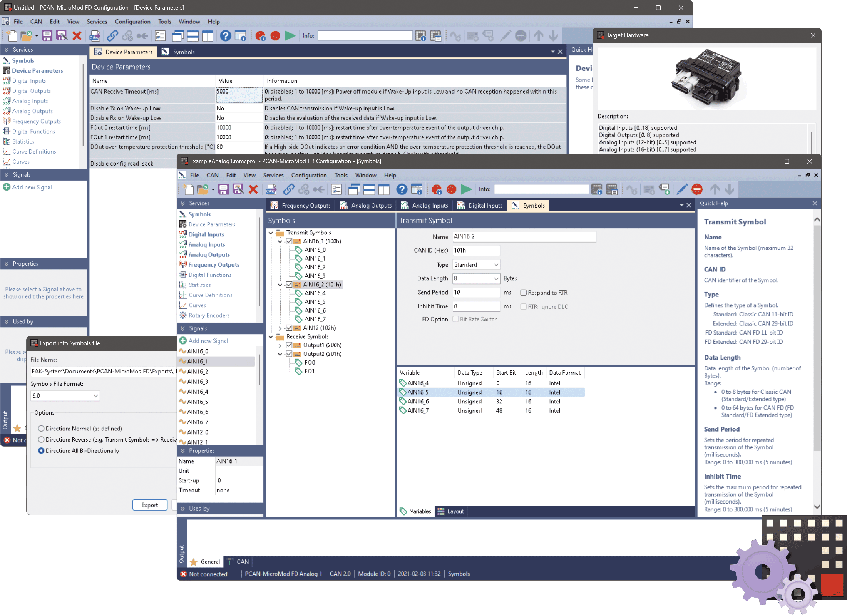Enable the Respond to RTR checkbox

pos(524,293)
